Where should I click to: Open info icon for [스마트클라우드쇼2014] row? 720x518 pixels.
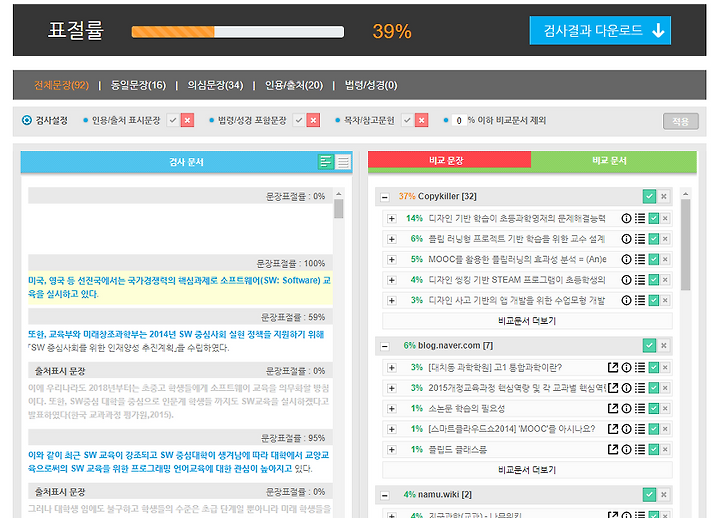coord(626,429)
